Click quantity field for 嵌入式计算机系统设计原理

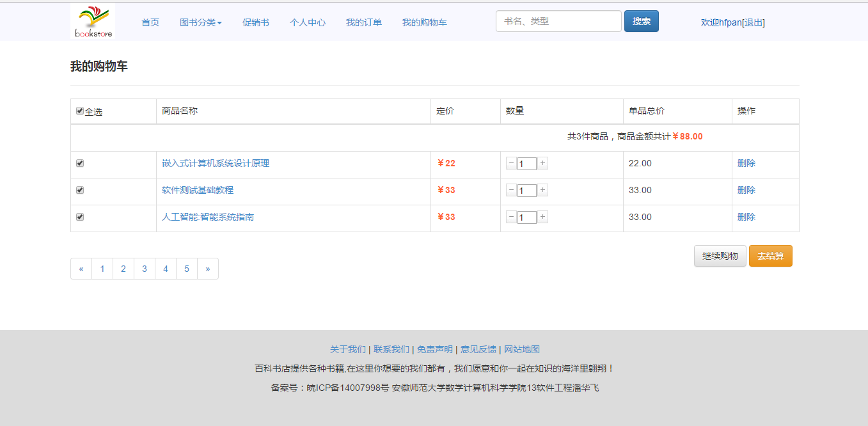(527, 164)
